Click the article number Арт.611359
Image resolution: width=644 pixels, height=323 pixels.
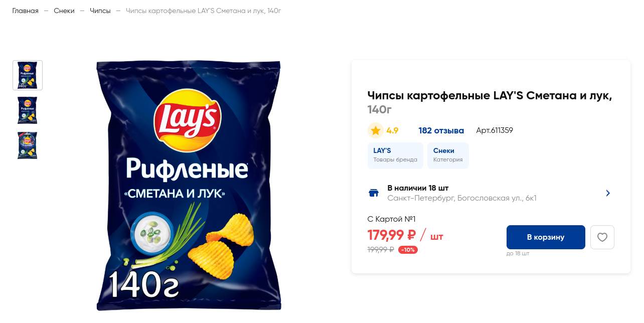[495, 130]
